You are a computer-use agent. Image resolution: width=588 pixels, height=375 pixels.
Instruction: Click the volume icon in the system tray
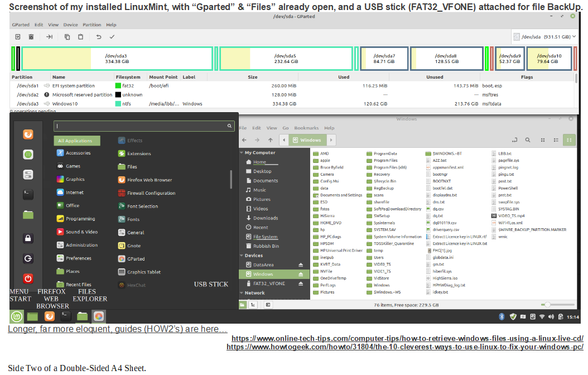point(551,316)
